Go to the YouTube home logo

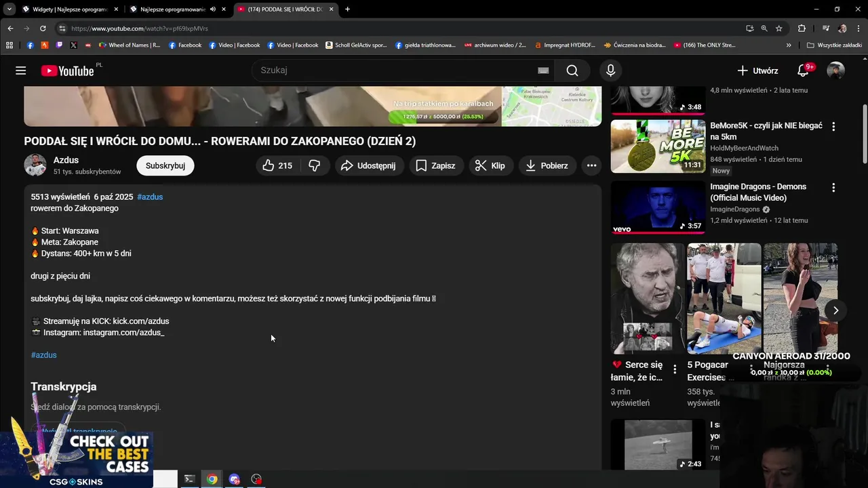click(x=68, y=70)
